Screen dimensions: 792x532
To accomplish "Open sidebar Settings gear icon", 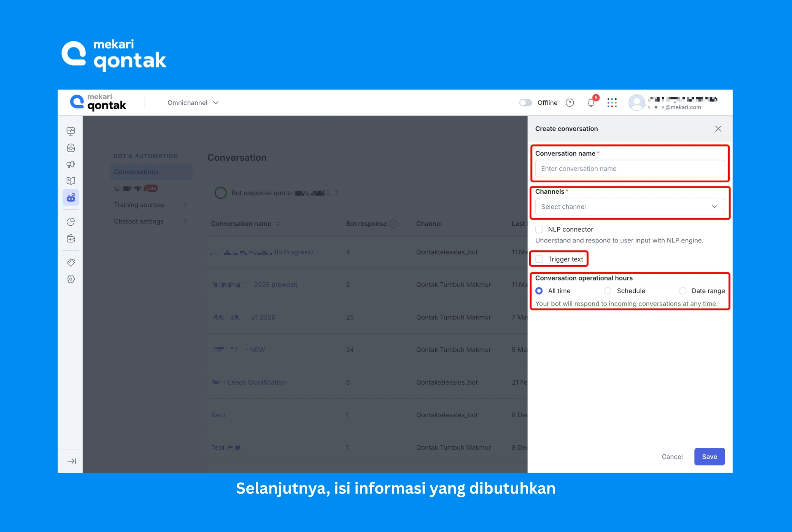I will (x=71, y=279).
